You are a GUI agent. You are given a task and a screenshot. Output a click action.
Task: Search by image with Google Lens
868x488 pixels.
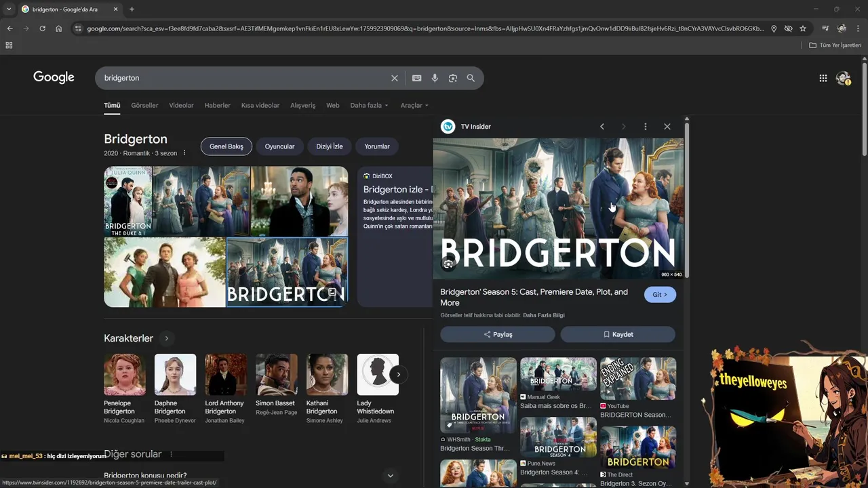pyautogui.click(x=453, y=78)
